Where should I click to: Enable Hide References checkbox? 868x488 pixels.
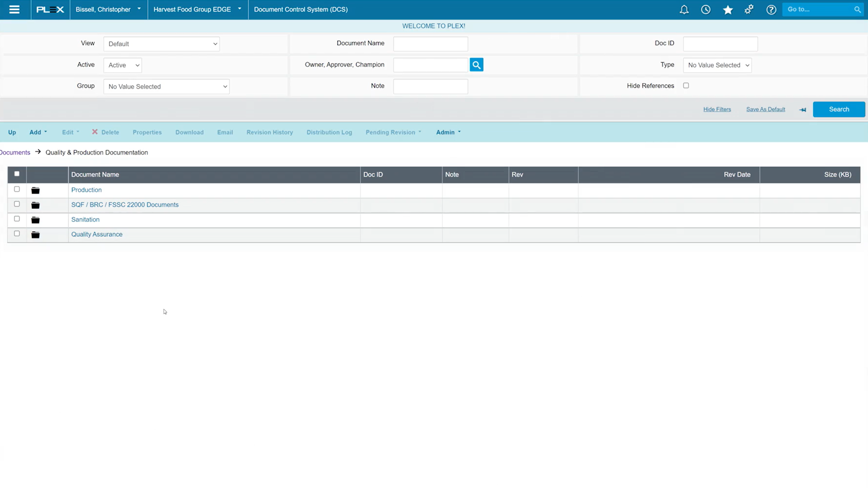coord(686,85)
